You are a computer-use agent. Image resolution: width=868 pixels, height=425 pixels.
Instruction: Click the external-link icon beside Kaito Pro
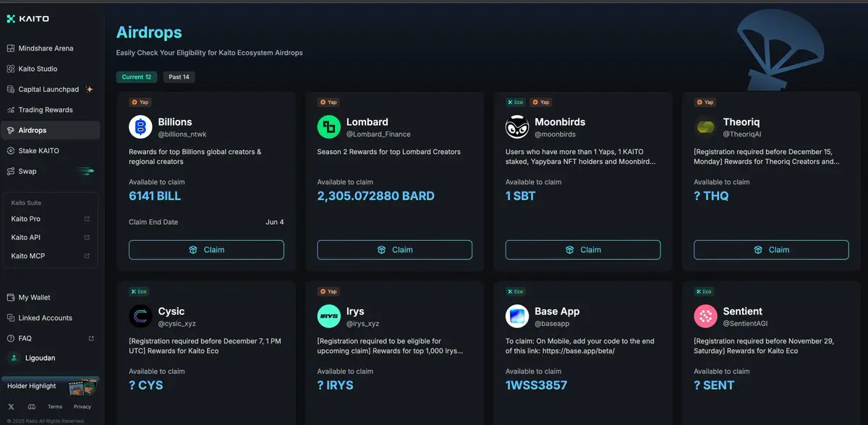87,218
